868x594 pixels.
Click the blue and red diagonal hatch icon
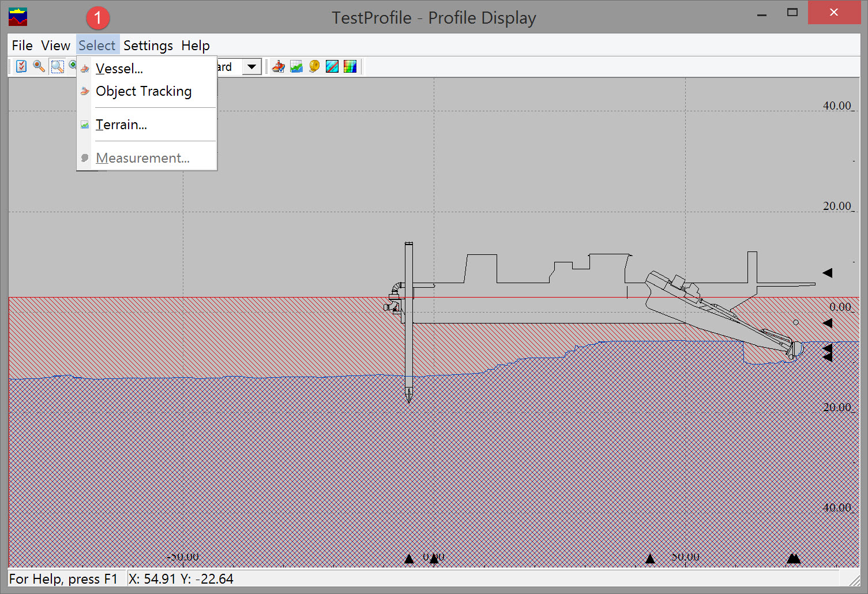(332, 67)
